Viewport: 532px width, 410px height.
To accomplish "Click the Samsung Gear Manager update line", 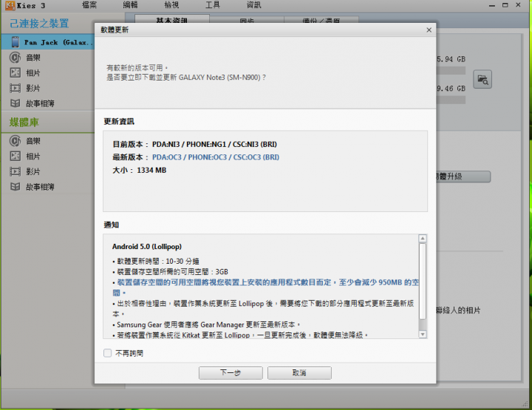I will tap(208, 324).
